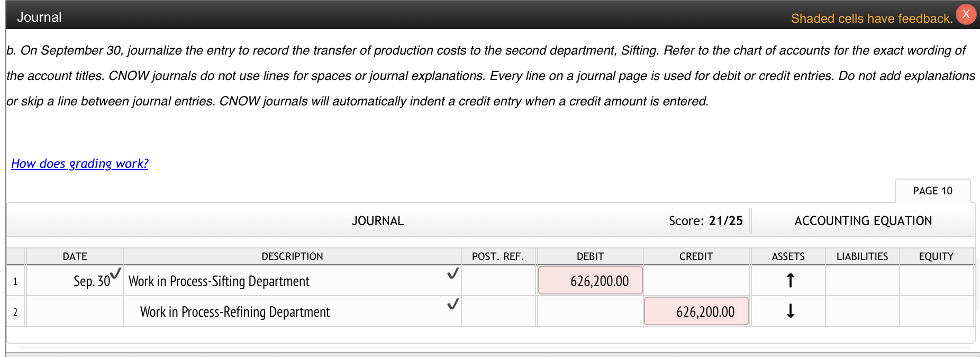Image resolution: width=980 pixels, height=357 pixels.
Task: Click the POST. REF. column header
Action: tap(498, 256)
